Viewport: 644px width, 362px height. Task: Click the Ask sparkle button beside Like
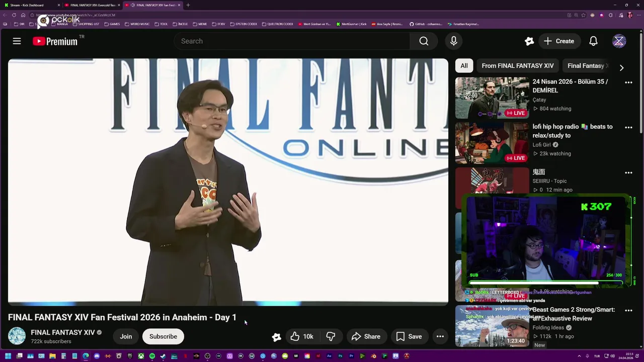tap(276, 337)
